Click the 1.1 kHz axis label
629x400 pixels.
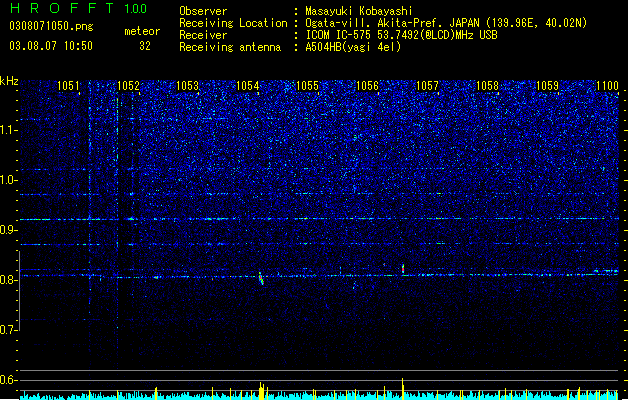point(8,130)
